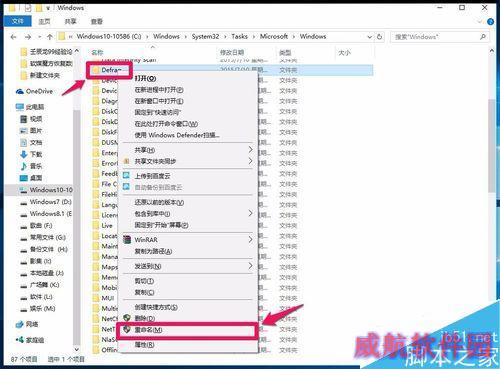The height and width of the screenshot is (369, 500).
Task: Open the 共享 ribbon tab
Action: 70,22
